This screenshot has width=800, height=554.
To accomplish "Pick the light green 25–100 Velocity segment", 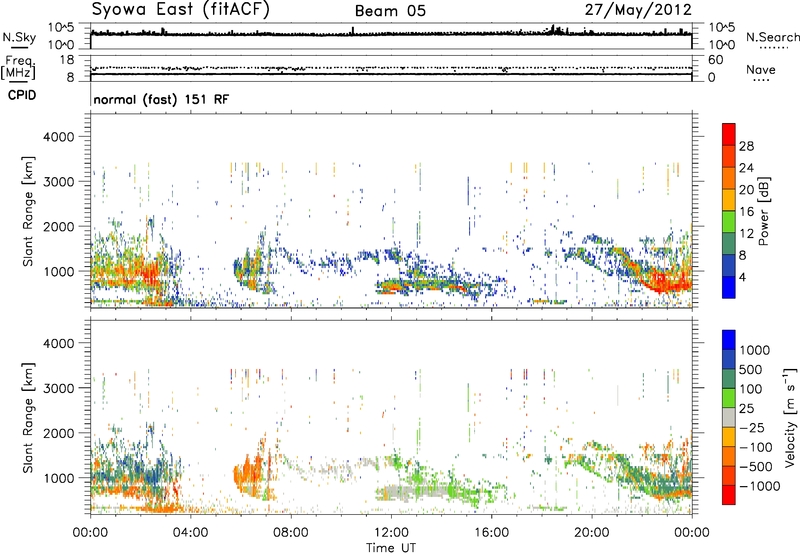I will point(729,398).
